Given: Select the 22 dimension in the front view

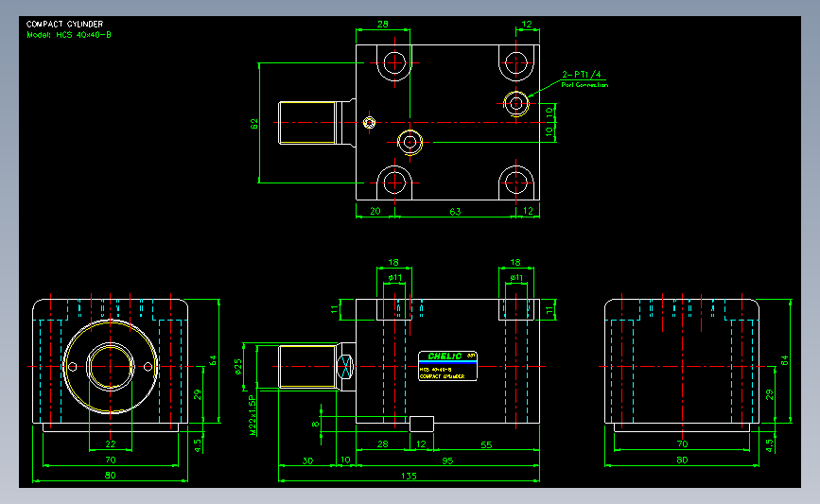Looking at the screenshot, I should coord(111,443).
